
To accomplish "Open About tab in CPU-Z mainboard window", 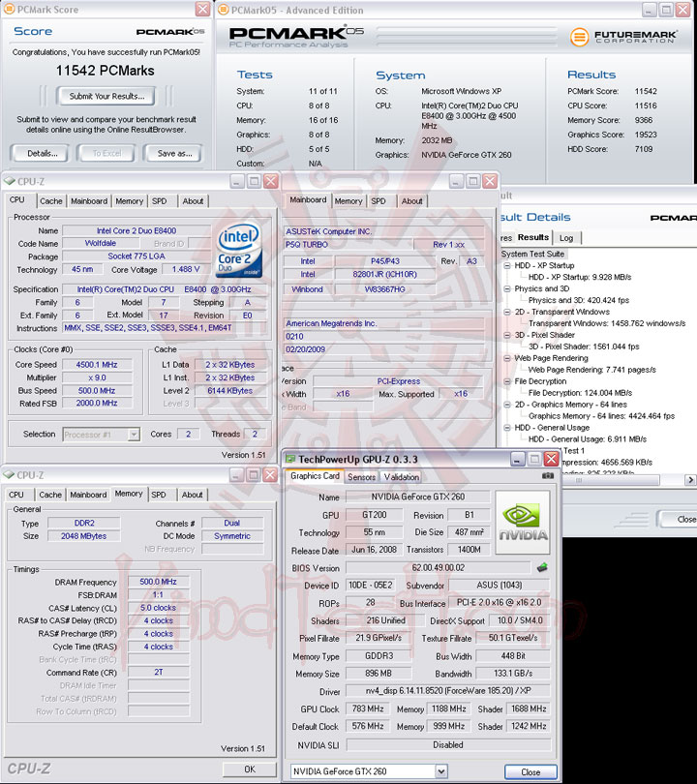I will pyautogui.click(x=412, y=201).
